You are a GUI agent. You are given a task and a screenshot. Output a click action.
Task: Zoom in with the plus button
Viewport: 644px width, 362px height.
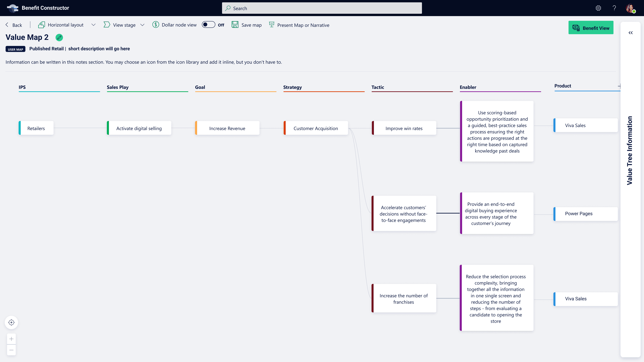click(x=12, y=339)
